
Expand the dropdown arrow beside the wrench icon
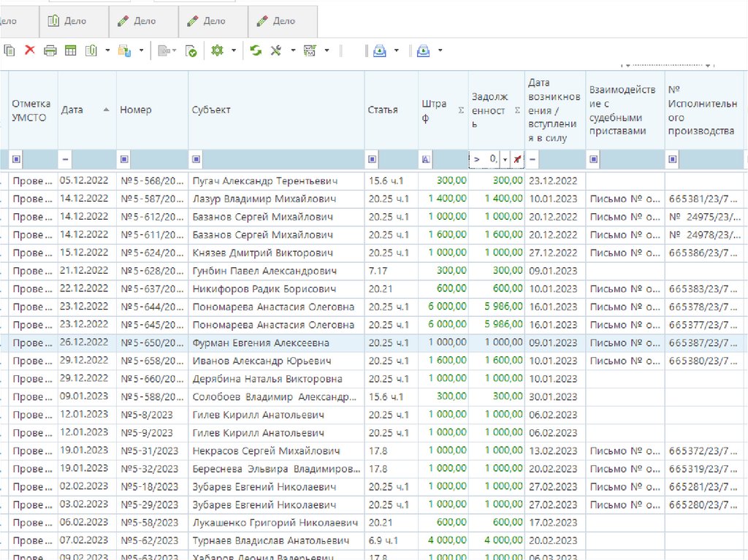pyautogui.click(x=293, y=50)
